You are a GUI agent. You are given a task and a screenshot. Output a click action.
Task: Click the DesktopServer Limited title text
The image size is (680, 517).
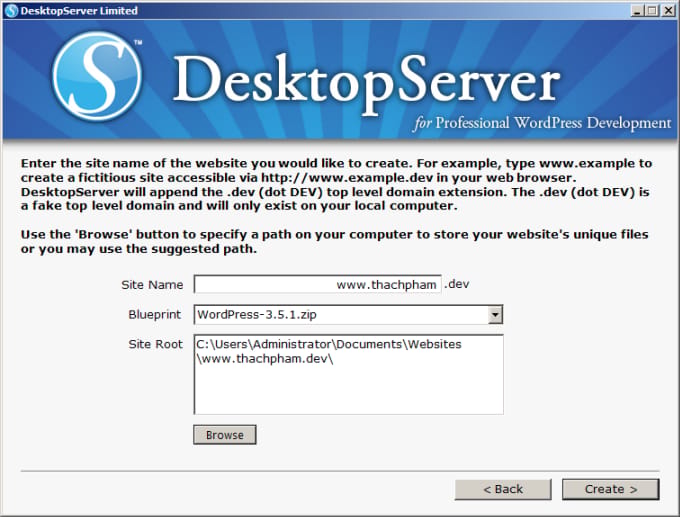(79, 10)
